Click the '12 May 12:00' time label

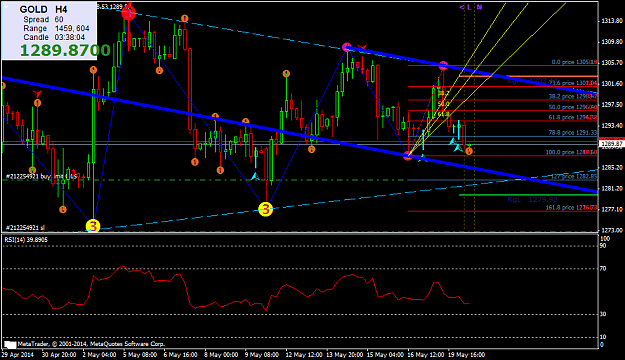tap(304, 354)
